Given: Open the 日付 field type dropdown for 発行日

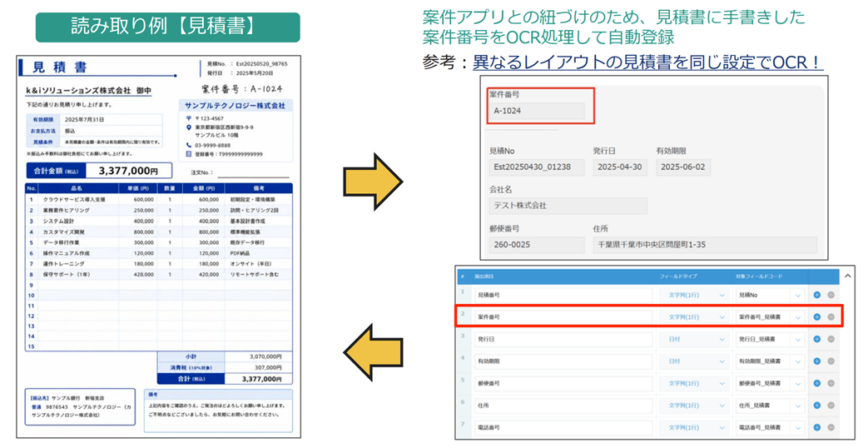Looking at the screenshot, I should (693, 339).
